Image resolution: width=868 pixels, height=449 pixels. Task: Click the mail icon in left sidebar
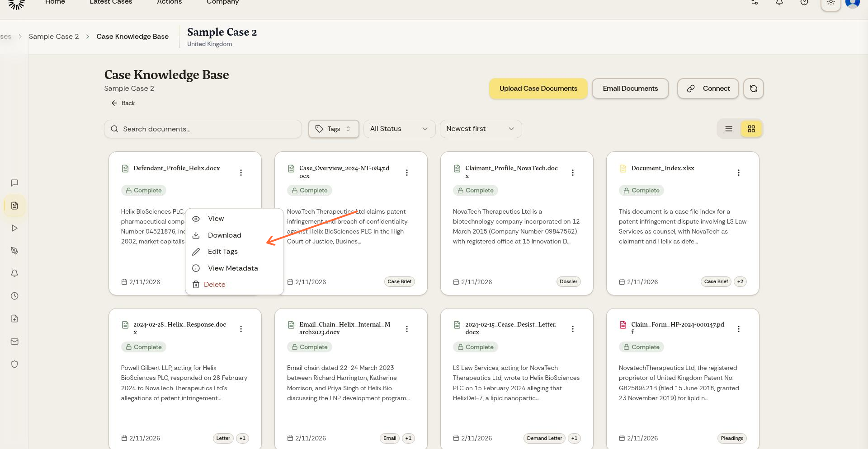pos(14,341)
